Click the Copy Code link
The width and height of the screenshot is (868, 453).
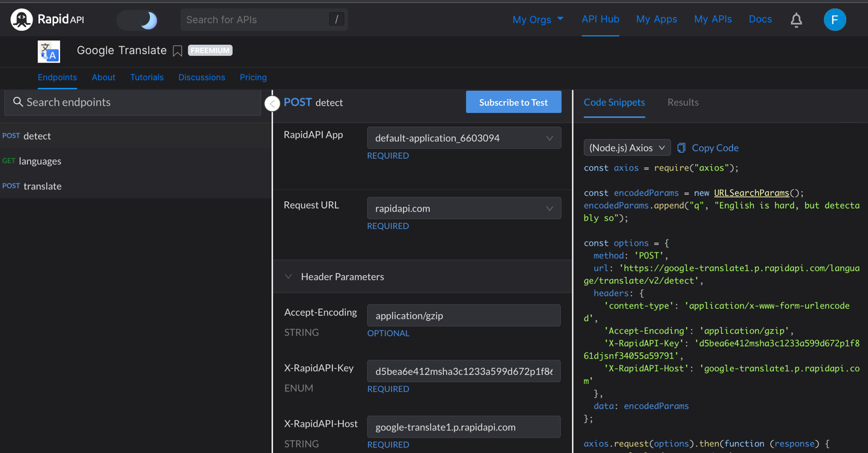coord(715,148)
